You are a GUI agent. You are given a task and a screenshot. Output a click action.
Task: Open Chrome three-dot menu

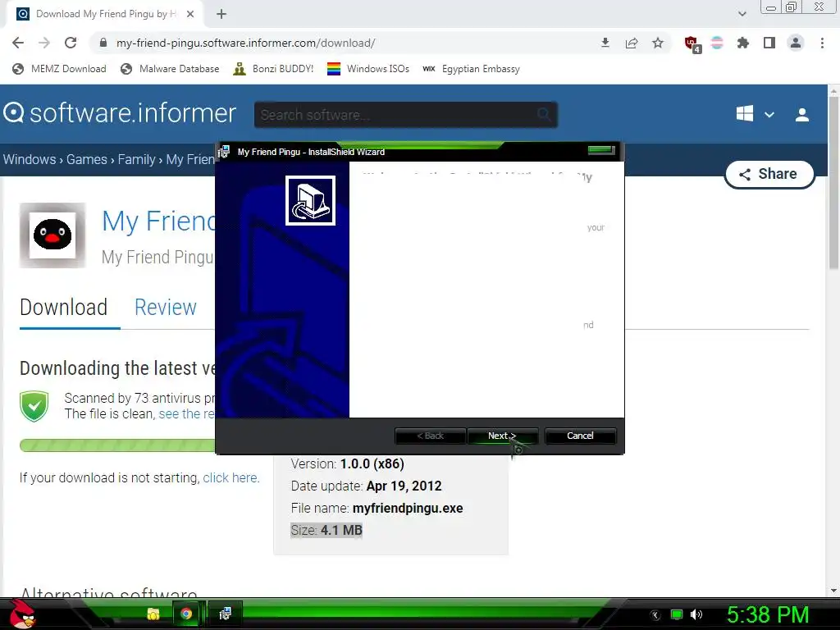click(822, 43)
